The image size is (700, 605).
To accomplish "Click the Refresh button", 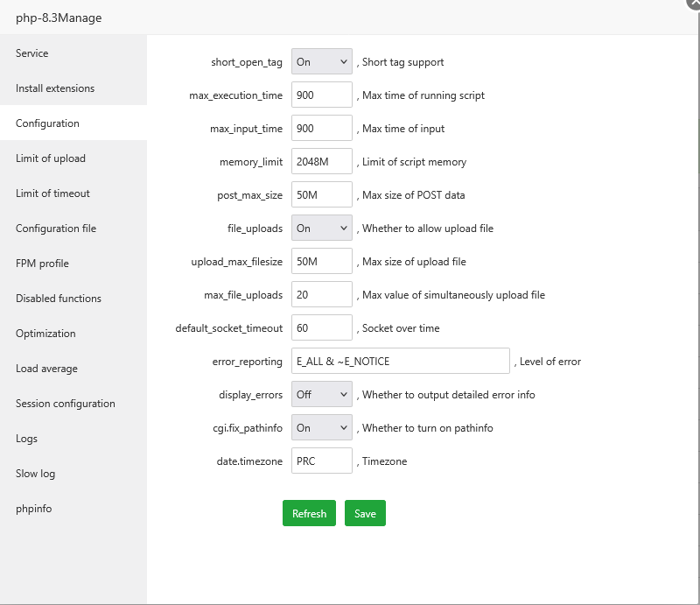I will [x=309, y=513].
